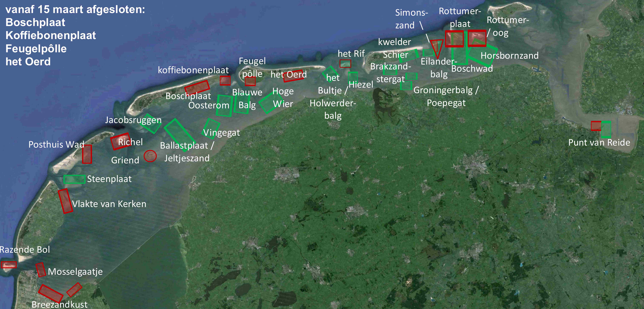The width and height of the screenshot is (644, 309).
Task: Click the red zone beneath the Razende Bol label
Action: click(9, 265)
